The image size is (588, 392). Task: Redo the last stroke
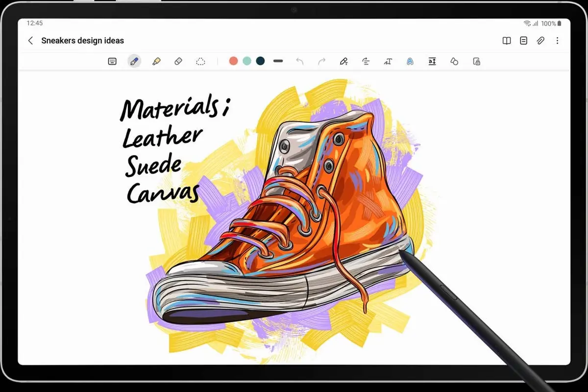coord(322,61)
